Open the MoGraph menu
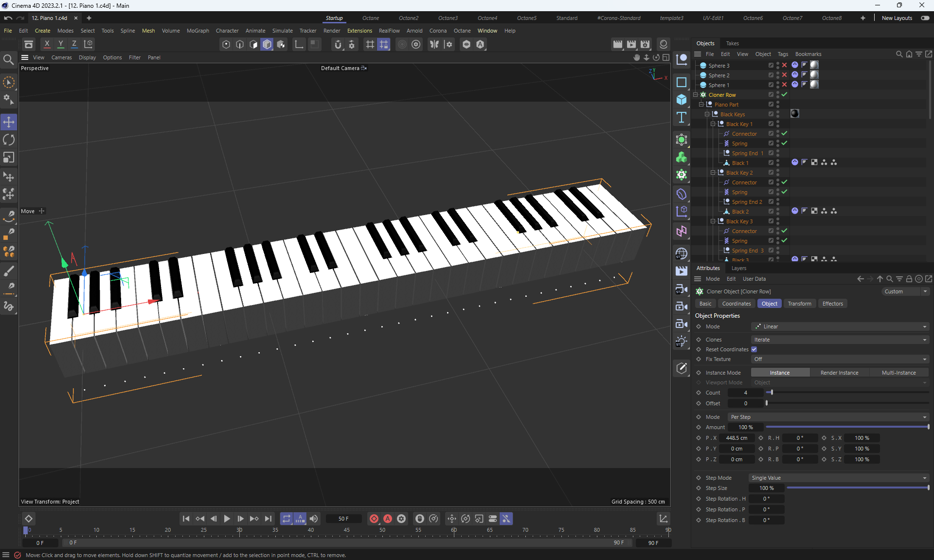The height and width of the screenshot is (560, 934). pyautogui.click(x=198, y=31)
